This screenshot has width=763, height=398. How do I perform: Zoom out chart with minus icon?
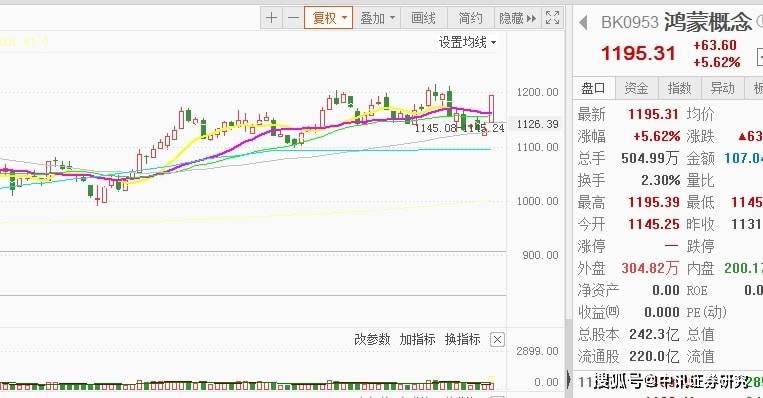pos(293,18)
